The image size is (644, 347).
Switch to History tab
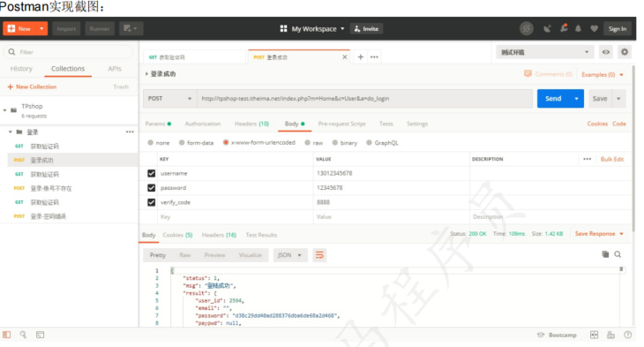(x=21, y=69)
